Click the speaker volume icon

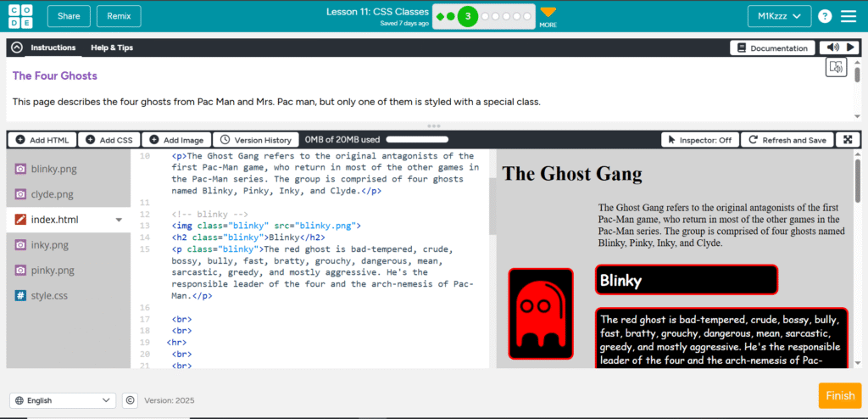pos(832,47)
